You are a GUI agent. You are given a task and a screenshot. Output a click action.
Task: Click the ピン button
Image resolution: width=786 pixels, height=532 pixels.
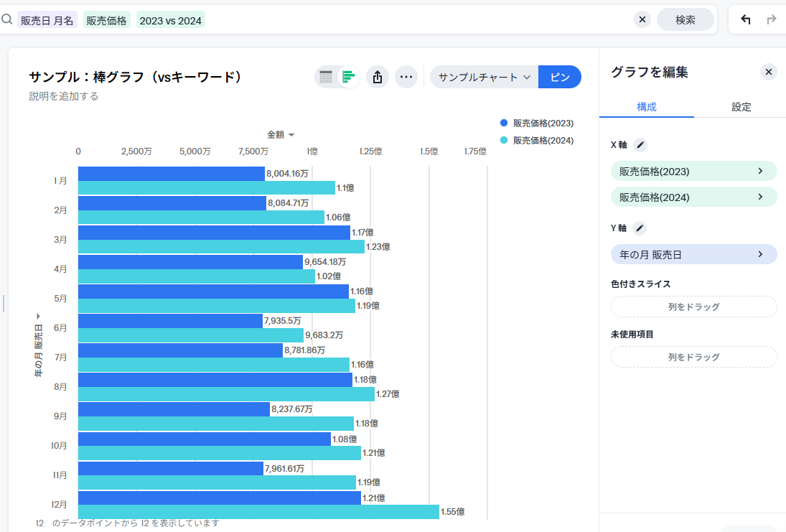(560, 77)
